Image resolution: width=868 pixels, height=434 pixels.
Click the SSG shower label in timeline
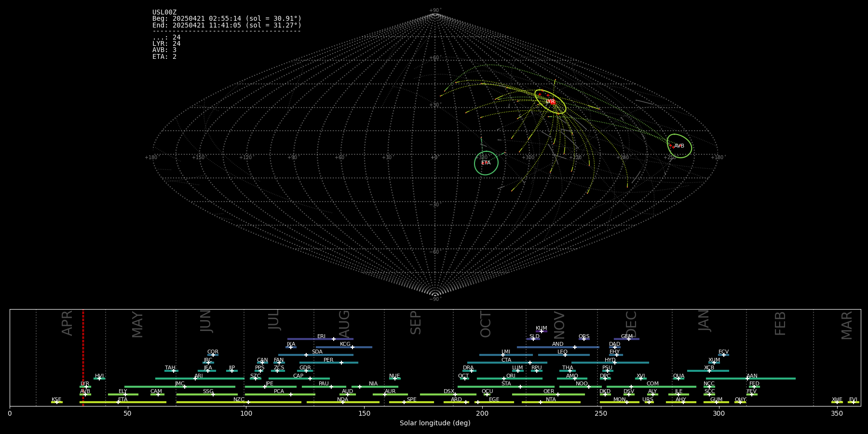(x=208, y=392)
